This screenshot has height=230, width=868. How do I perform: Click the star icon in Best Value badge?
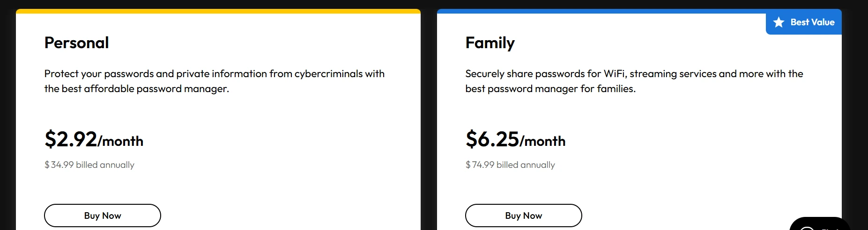(779, 22)
